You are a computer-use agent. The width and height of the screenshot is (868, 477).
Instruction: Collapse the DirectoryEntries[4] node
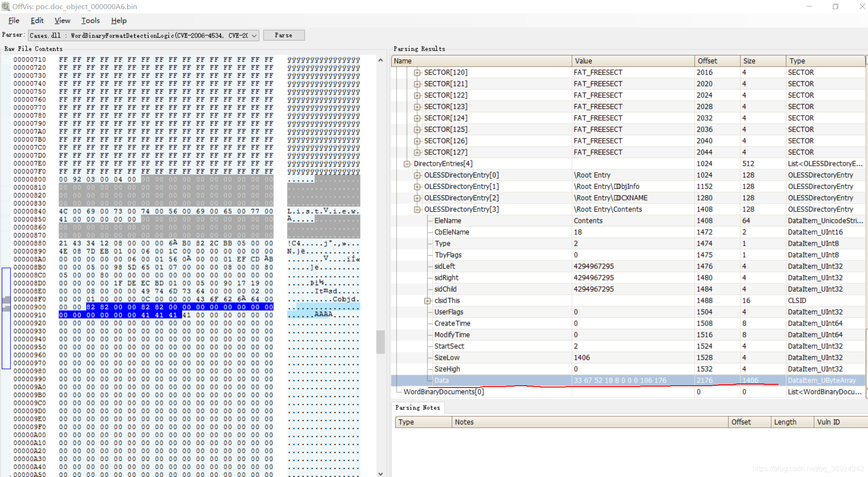pos(407,164)
